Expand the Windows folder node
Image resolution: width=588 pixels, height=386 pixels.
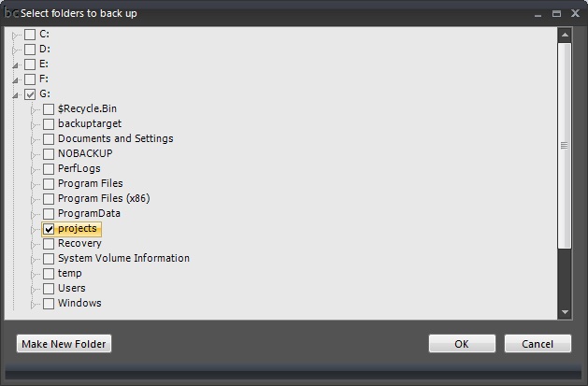(x=34, y=305)
